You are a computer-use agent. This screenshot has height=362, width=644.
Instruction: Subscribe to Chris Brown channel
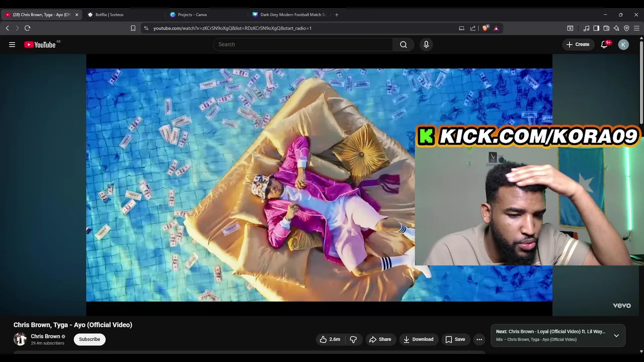(90, 339)
